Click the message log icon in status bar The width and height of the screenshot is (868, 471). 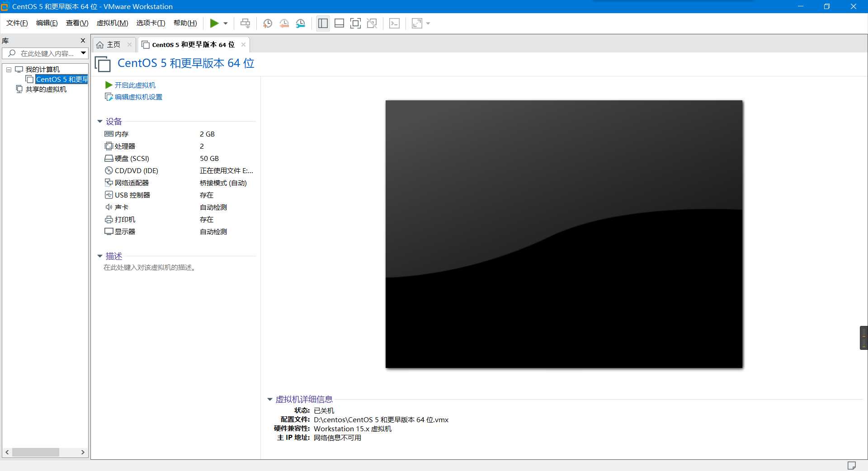click(851, 465)
